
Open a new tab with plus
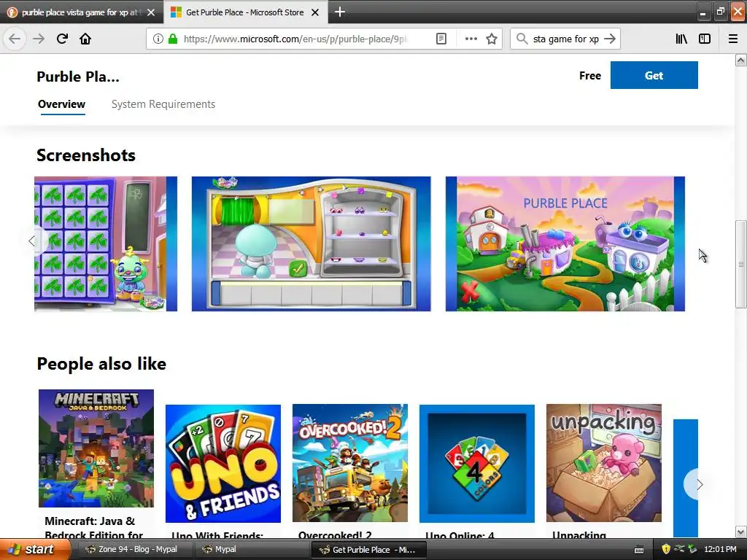340,12
